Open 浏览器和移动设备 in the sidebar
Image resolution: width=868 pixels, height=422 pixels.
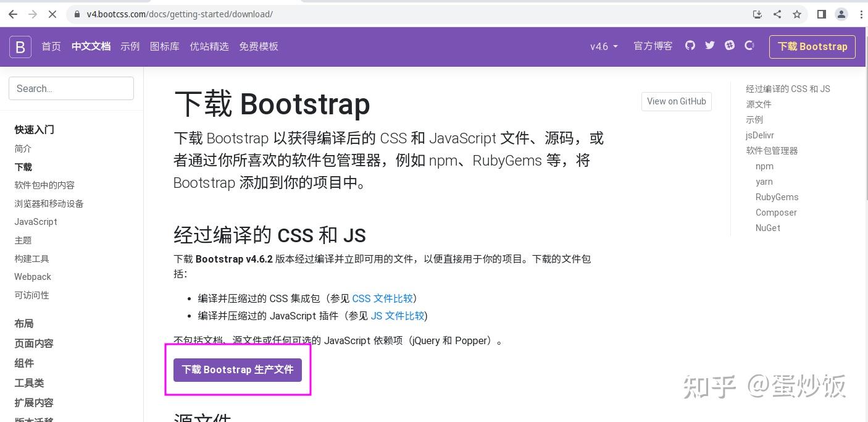49,203
